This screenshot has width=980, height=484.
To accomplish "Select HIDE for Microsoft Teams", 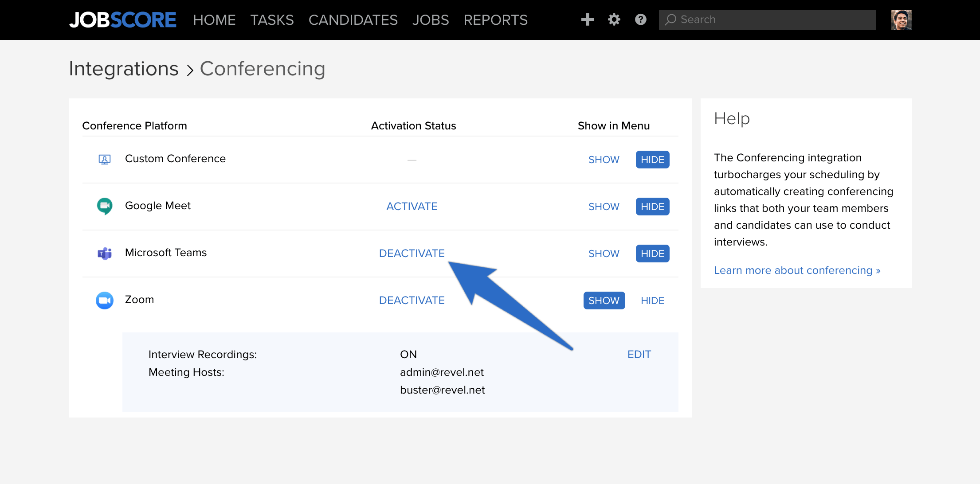I will (x=653, y=254).
